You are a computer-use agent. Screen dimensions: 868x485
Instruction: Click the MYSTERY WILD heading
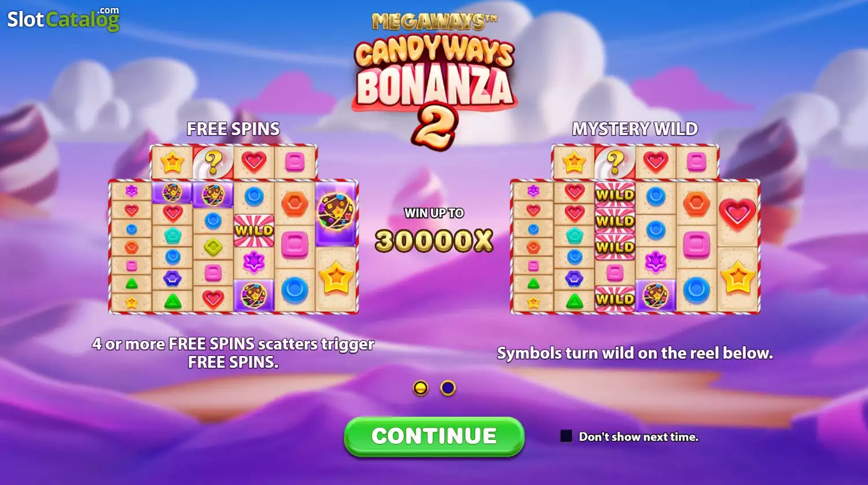click(x=635, y=128)
